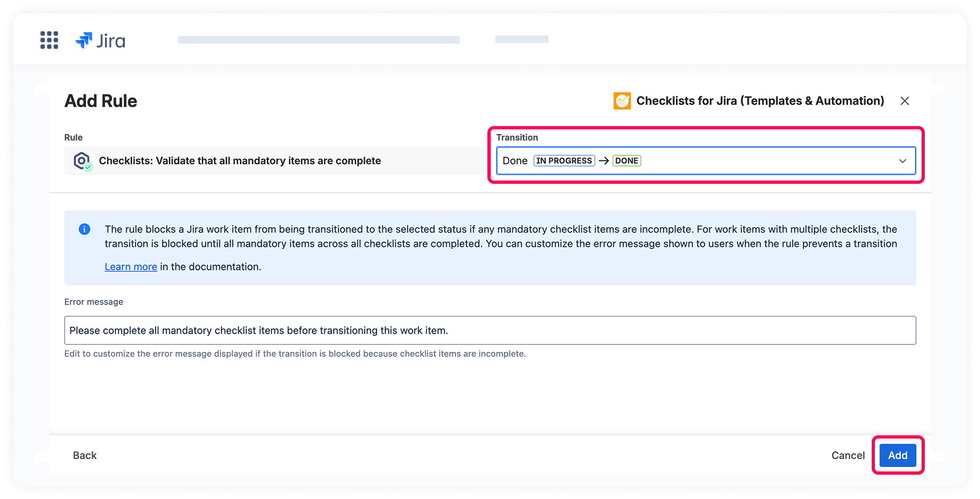
Task: Go Back to the previous step
Action: click(85, 455)
